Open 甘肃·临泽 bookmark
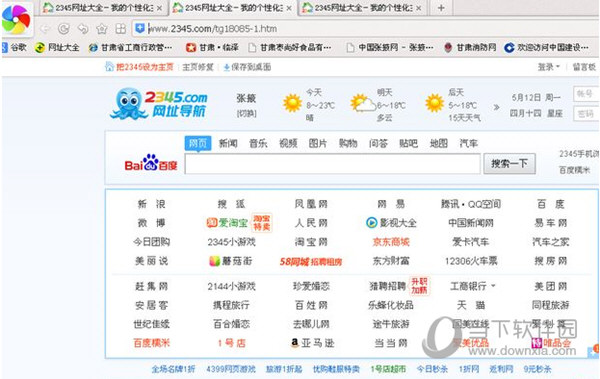 [x=212, y=47]
